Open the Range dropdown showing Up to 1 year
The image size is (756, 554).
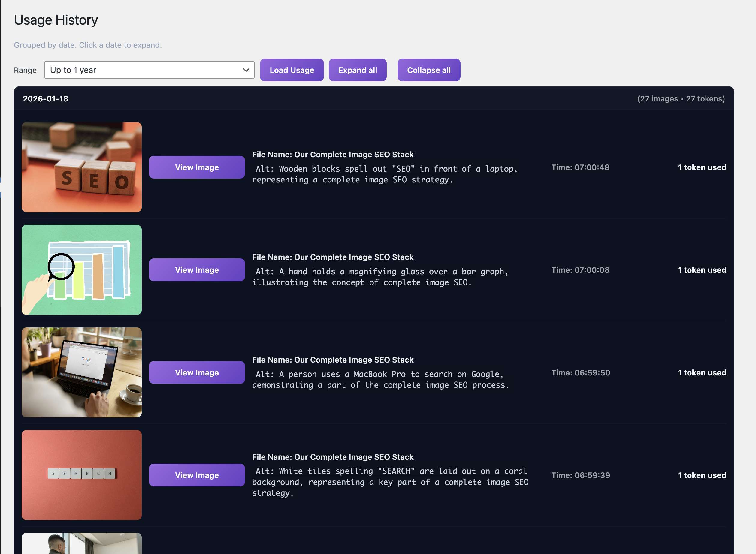click(x=149, y=70)
